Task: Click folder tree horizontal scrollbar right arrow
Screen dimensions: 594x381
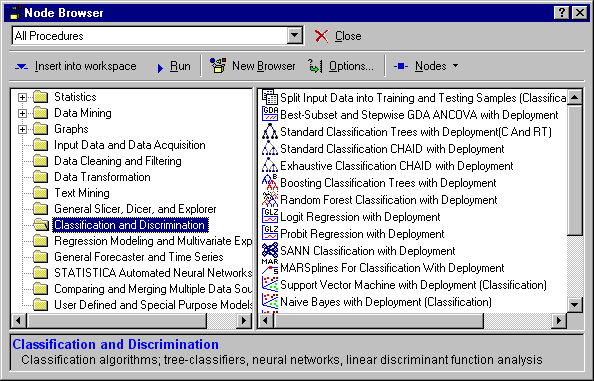Action: click(x=244, y=321)
